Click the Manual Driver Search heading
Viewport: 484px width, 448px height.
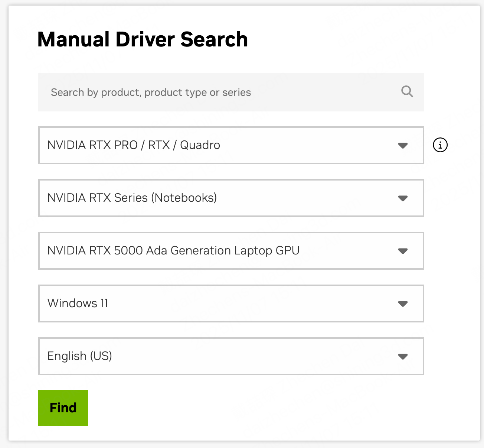[x=143, y=39]
